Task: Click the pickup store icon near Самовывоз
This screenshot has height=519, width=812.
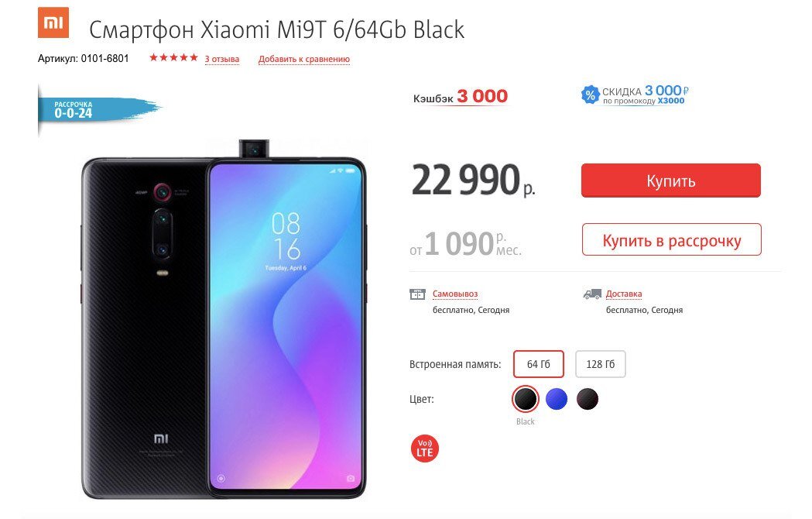Action: coord(417,294)
